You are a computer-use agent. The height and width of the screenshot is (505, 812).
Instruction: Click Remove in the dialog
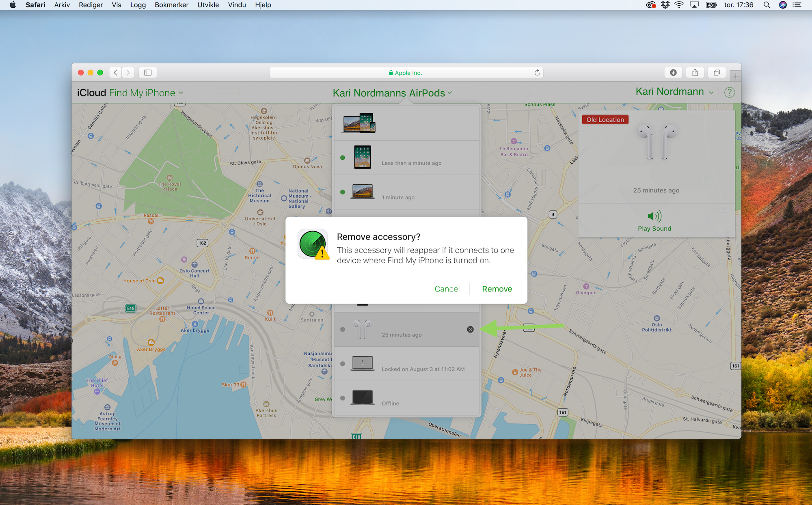coord(497,289)
